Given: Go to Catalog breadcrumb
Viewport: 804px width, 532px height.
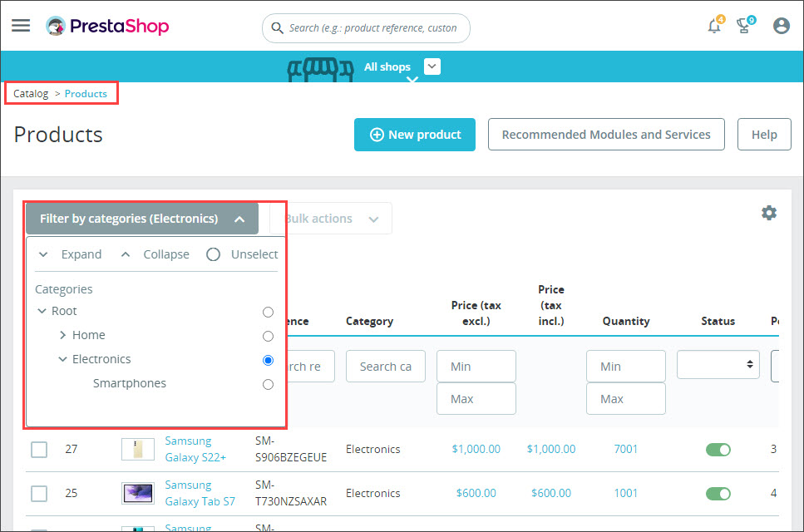Looking at the screenshot, I should (31, 94).
